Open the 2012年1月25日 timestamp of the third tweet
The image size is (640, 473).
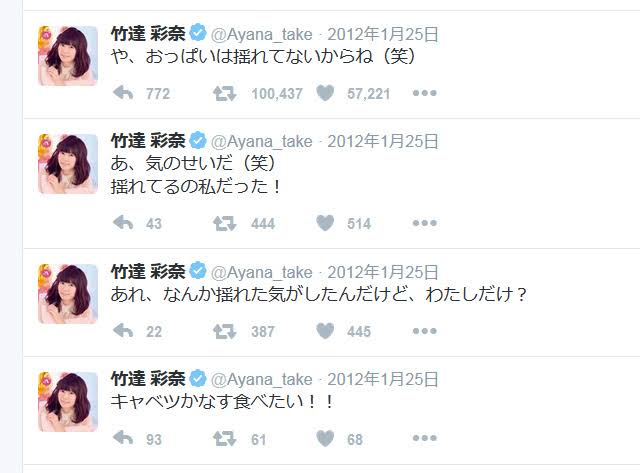click(x=383, y=272)
